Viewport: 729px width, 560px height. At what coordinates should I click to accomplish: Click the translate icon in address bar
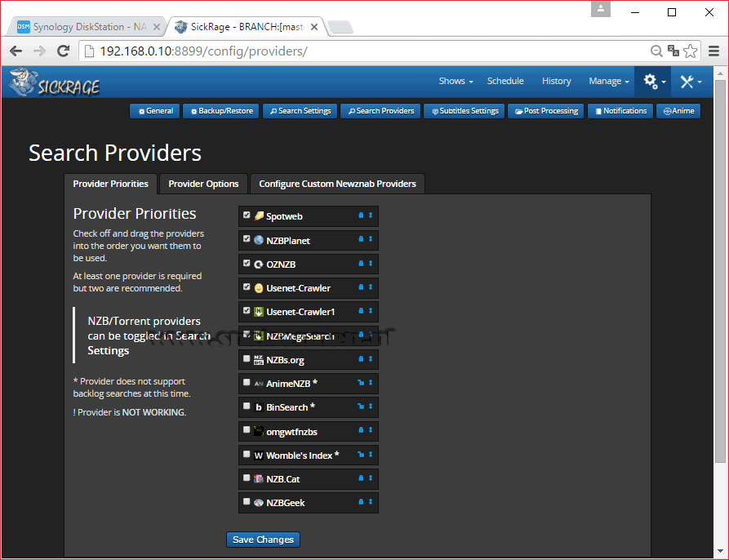(x=673, y=51)
